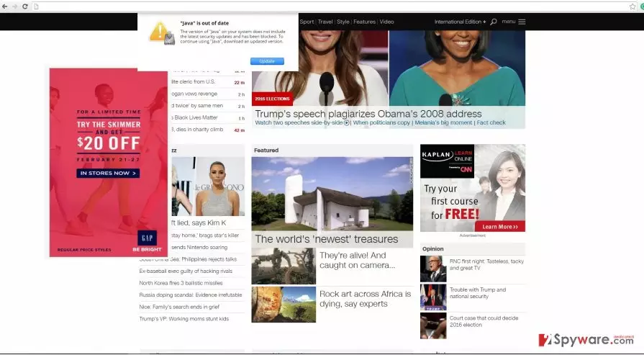
Task: Open the Fact check link
Action: (491, 123)
